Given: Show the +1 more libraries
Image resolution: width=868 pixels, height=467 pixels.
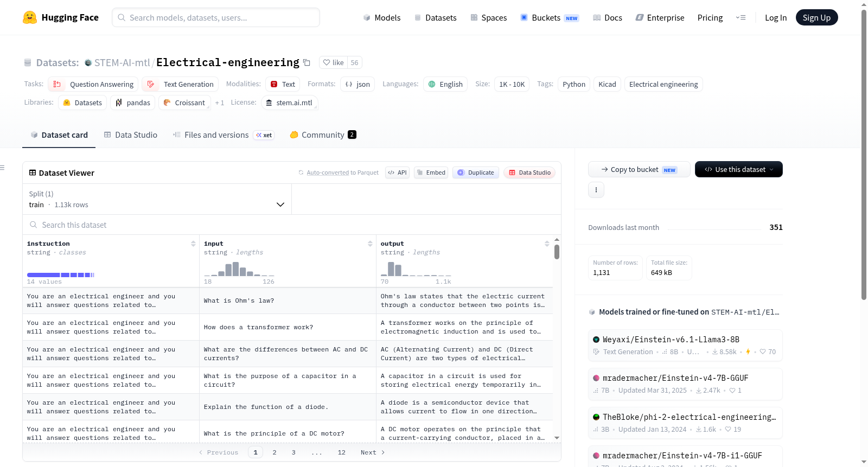Looking at the screenshot, I should click(x=219, y=103).
